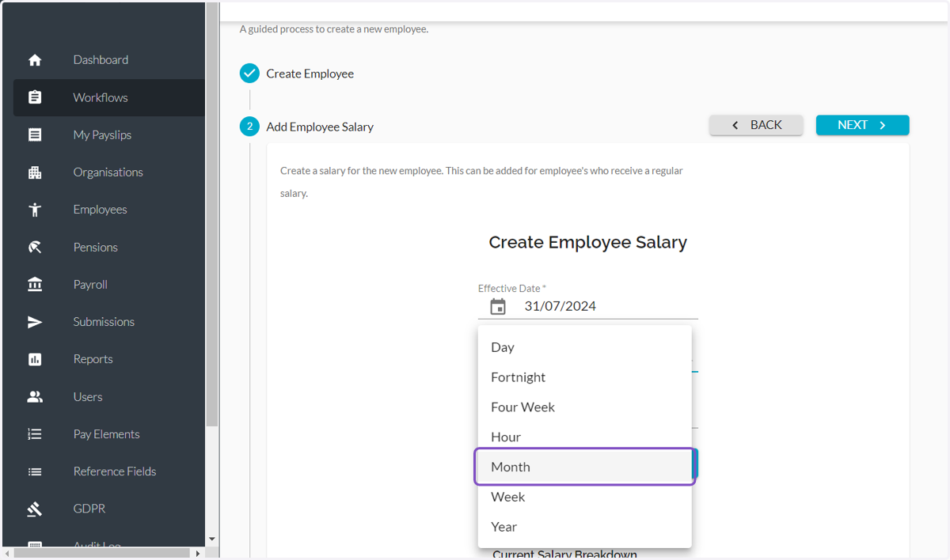Click the Pay Elements list icon
The height and width of the screenshot is (560, 950).
pyautogui.click(x=35, y=434)
